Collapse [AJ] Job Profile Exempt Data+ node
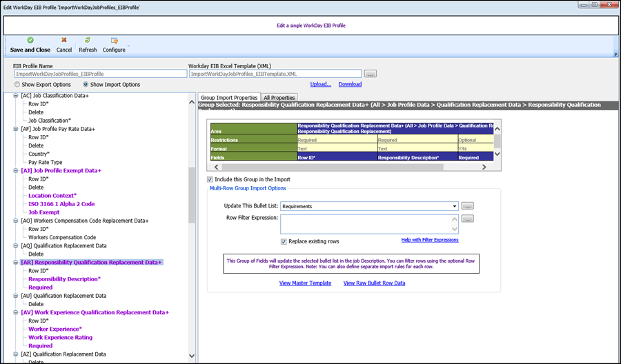The image size is (621, 364). tap(16, 170)
